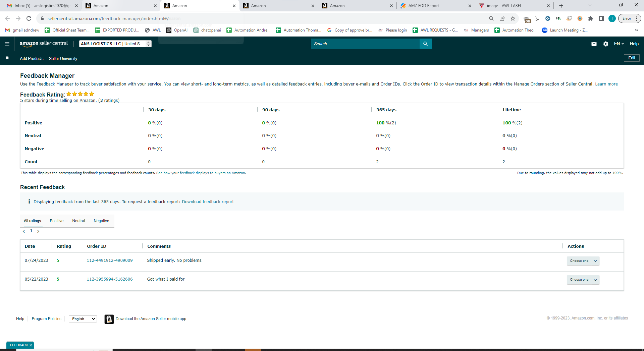644x351 pixels.
Task: Click the 'Got what I paid for' comment
Action: 166,279
